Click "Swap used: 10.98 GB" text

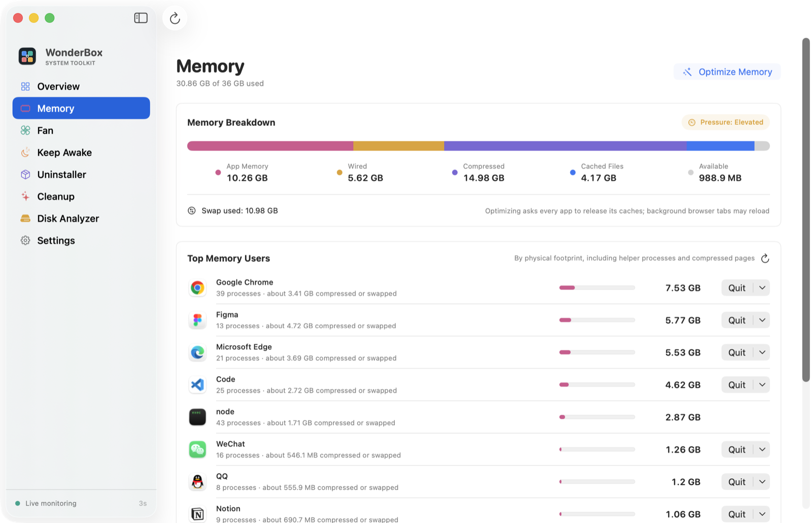click(240, 211)
